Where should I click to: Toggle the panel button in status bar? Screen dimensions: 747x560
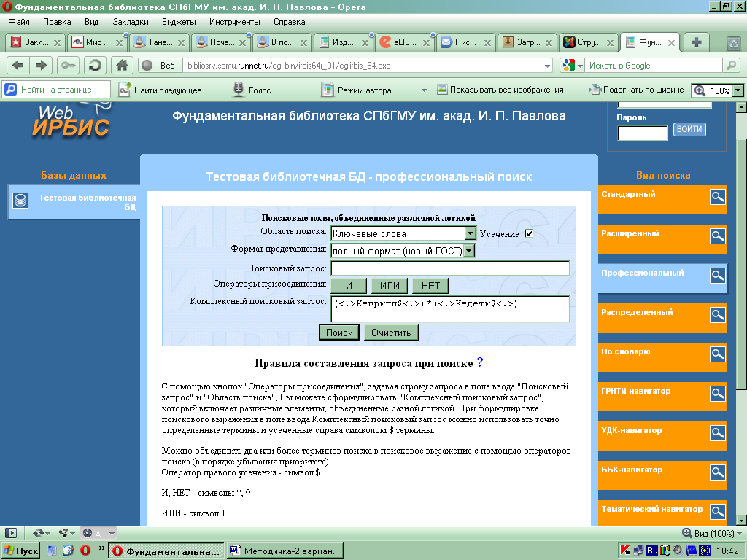(11, 533)
